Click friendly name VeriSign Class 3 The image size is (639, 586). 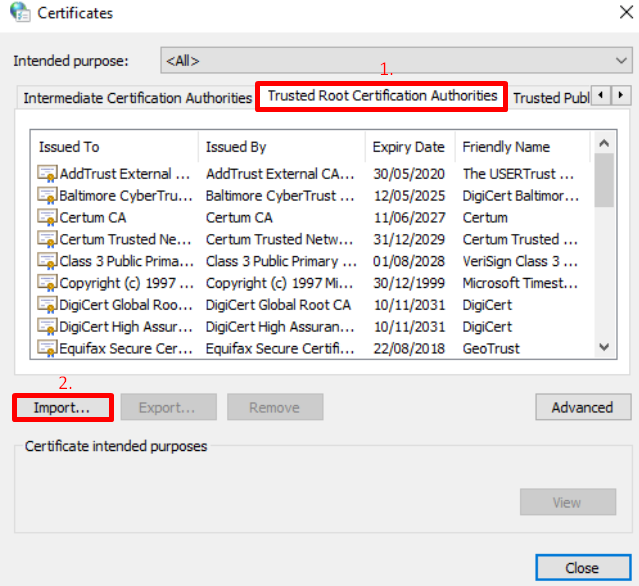click(x=520, y=261)
